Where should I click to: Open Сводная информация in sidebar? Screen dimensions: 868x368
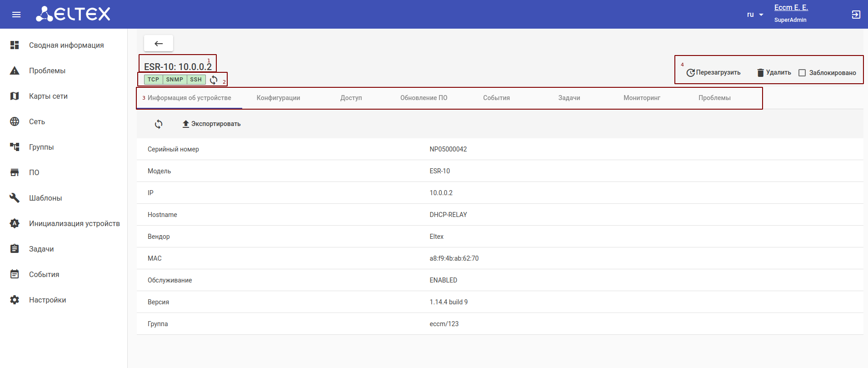point(66,45)
